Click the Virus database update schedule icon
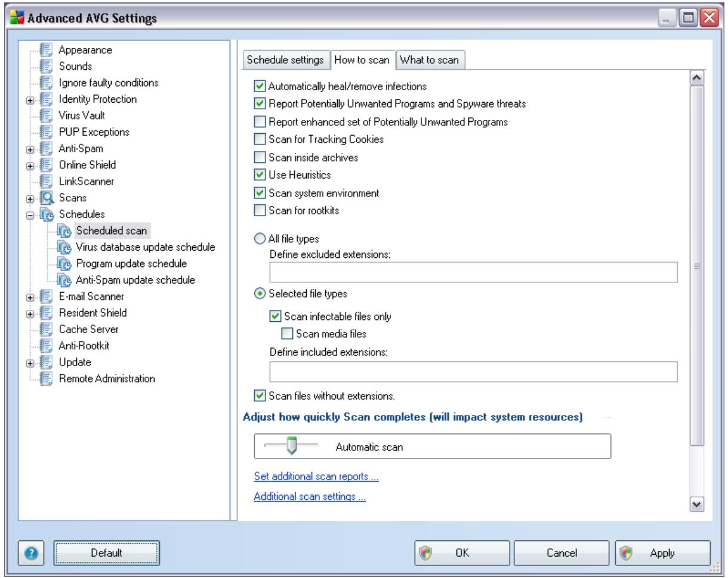Screen dimensions: 728x578 65,247
